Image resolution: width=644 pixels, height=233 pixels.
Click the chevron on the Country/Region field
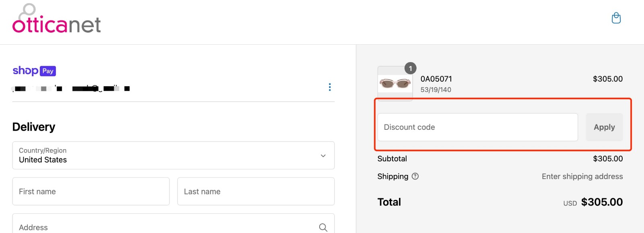[322, 156]
